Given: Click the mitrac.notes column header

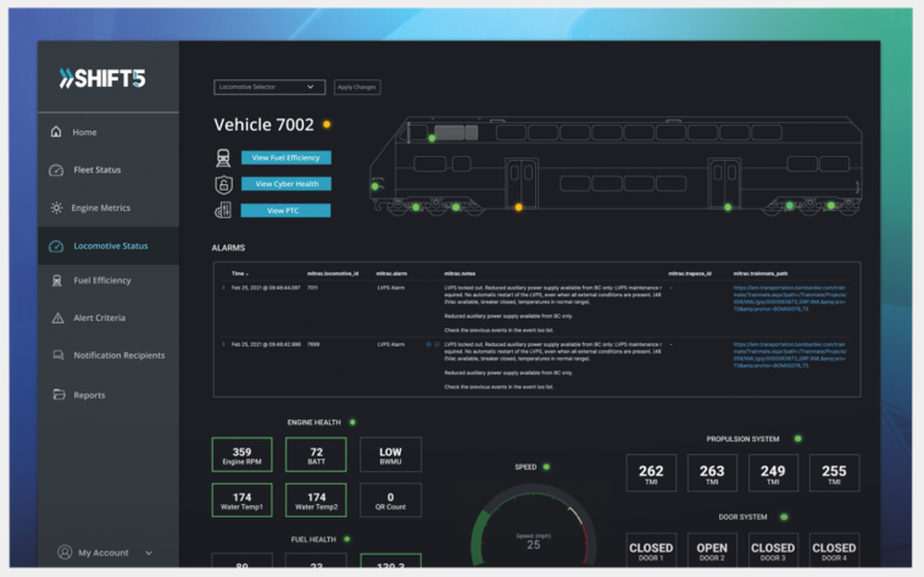Looking at the screenshot, I should (x=459, y=273).
